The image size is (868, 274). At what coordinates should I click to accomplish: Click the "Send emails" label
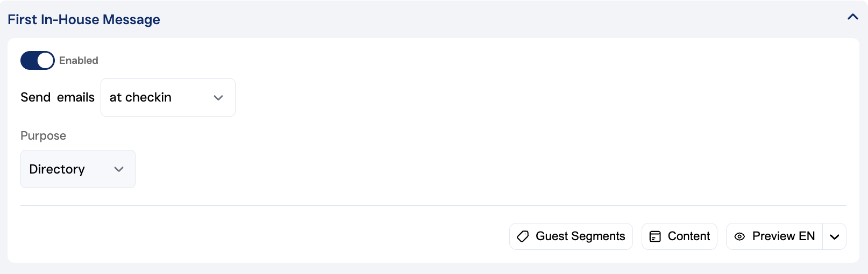coord(58,98)
